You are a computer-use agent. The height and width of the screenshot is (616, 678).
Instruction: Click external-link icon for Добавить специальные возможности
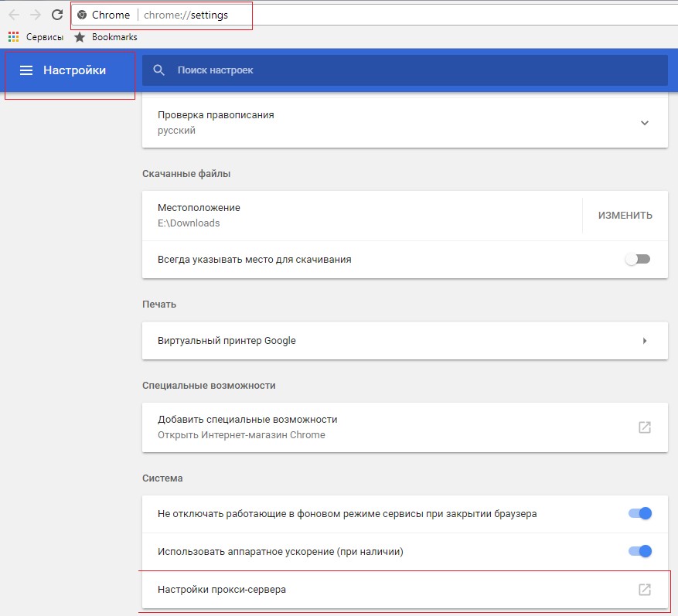(644, 427)
